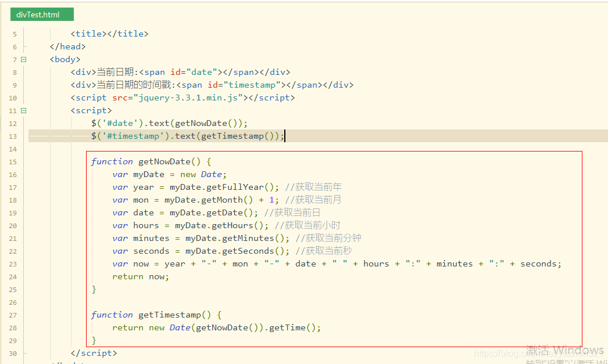This screenshot has width=608, height=364.
Task: Click the "jquery-3.3.1.min.js" src value
Action: tap(188, 98)
